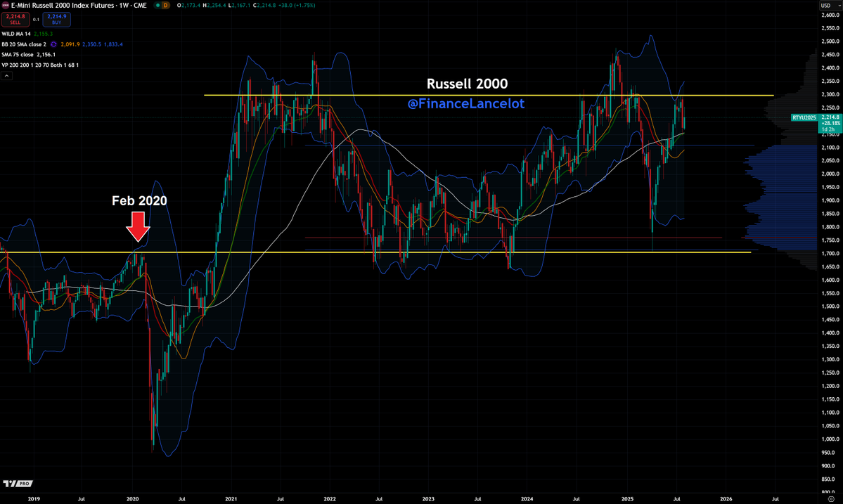Select the Russell 2000 text annotation
Screen dimensions: 843x504
point(467,84)
